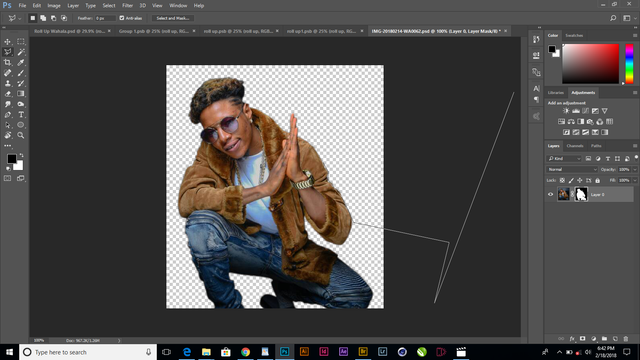Screen dimensions: 640x360
Task: Select the Brush tool
Action: point(21,73)
